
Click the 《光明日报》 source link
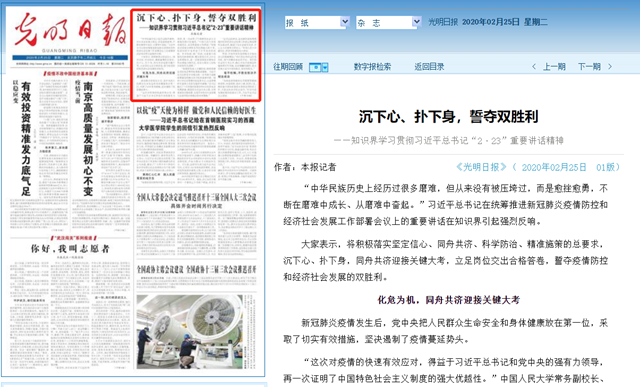[481, 167]
